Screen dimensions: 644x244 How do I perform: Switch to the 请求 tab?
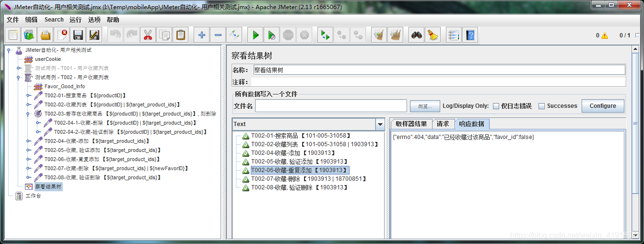click(443, 124)
